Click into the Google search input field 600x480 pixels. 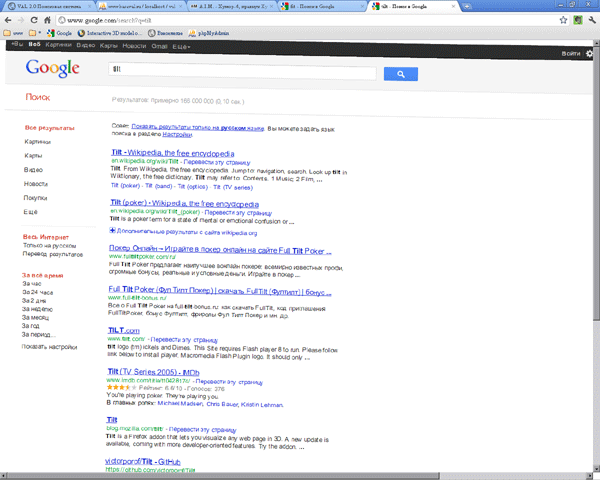pyautogui.click(x=242, y=70)
